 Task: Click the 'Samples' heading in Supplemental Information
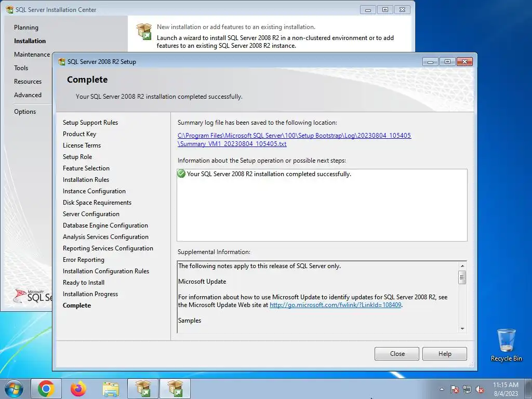190,320
